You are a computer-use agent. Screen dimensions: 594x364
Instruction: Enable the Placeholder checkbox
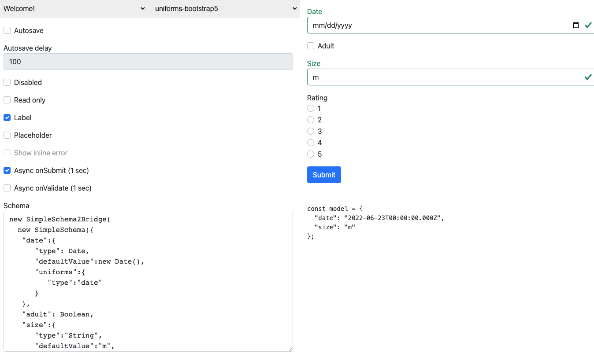point(7,135)
